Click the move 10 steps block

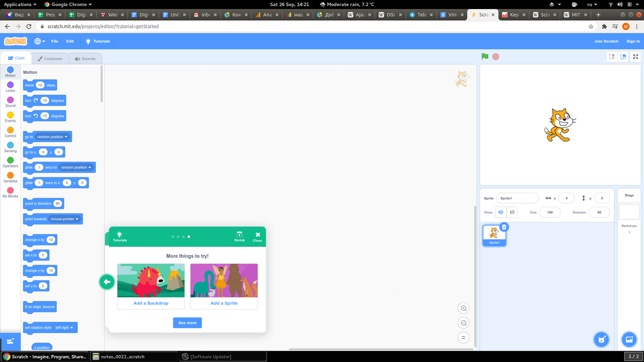click(40, 85)
